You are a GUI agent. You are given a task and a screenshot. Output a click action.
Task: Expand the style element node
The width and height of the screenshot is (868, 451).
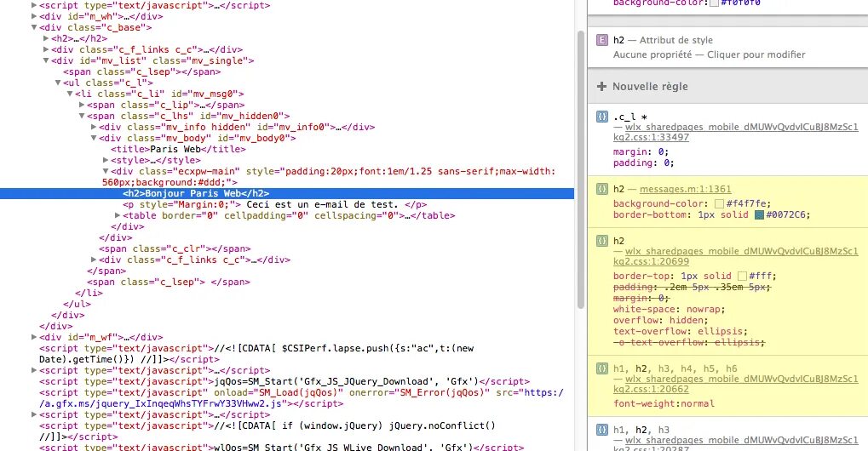pyautogui.click(x=105, y=160)
